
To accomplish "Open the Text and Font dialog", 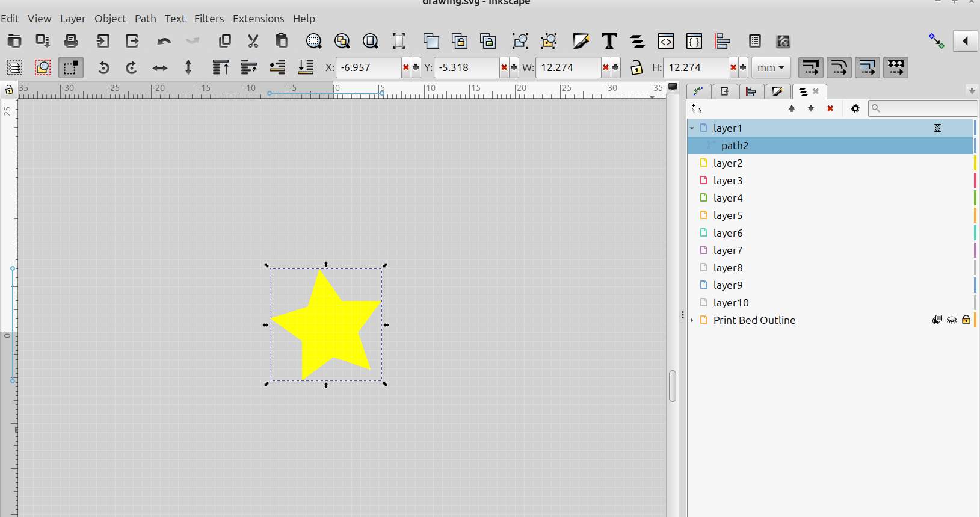I will (x=609, y=41).
